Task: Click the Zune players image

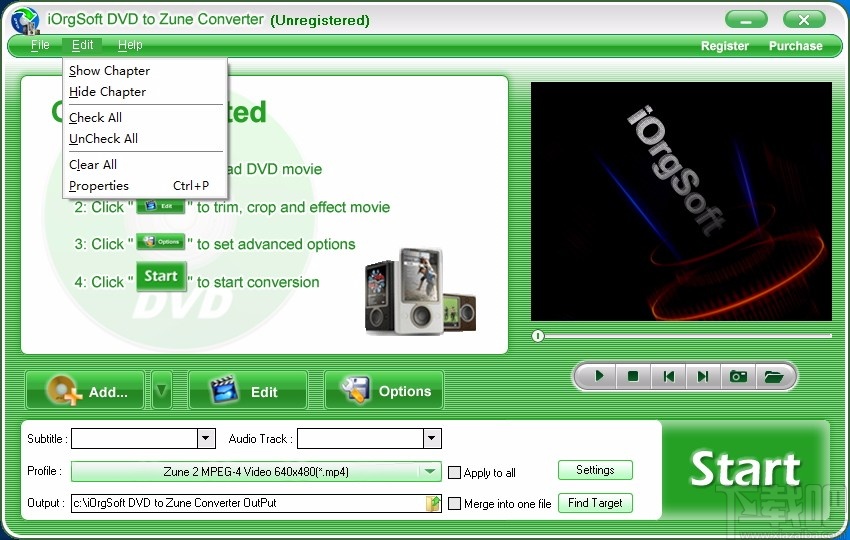Action: 421,291
